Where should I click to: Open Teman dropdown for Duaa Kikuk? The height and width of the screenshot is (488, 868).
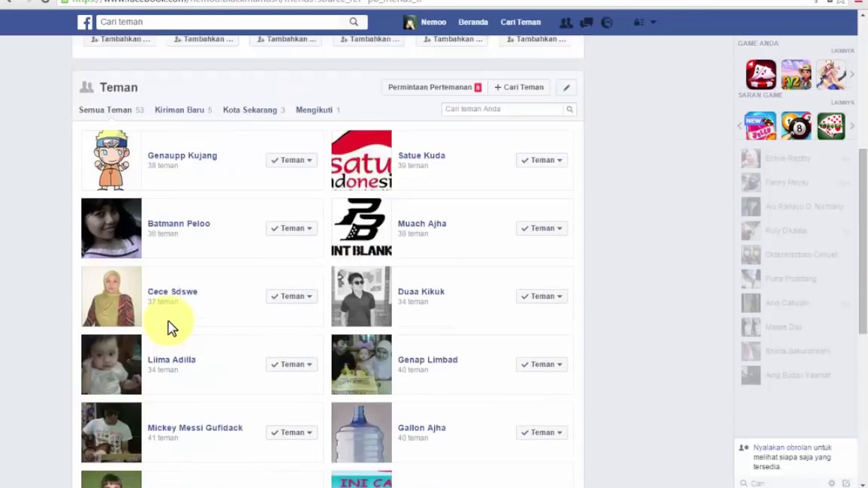tap(542, 296)
